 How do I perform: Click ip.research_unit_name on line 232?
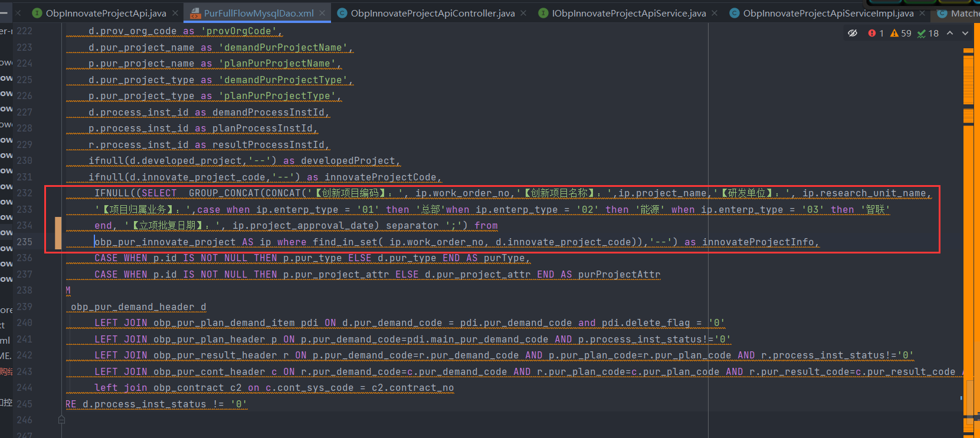point(864,193)
